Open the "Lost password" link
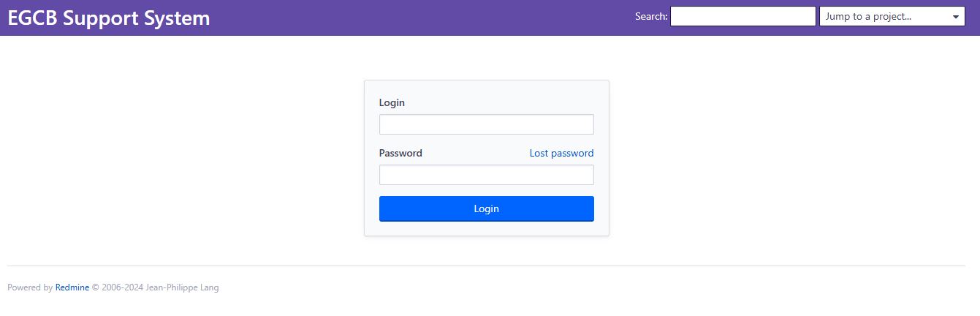Image resolution: width=980 pixels, height=316 pixels. (561, 153)
